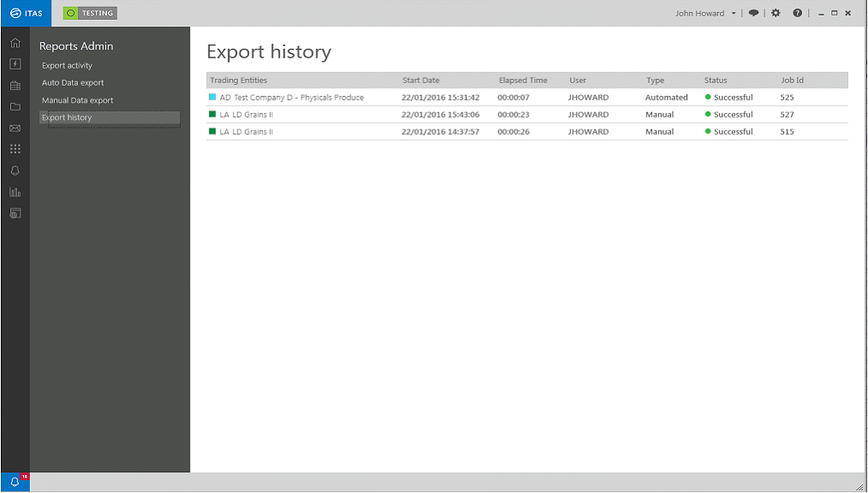Open the apps grid sidebar icon
This screenshot has height=493, width=868.
(x=15, y=149)
